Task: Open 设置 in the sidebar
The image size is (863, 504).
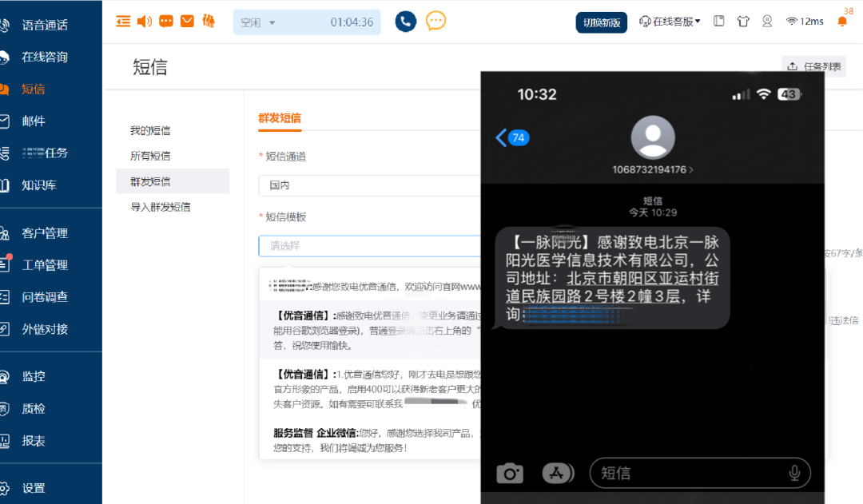Action: coord(34,488)
